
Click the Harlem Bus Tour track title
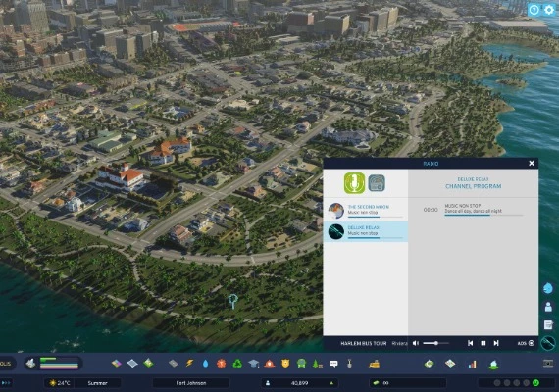point(364,344)
